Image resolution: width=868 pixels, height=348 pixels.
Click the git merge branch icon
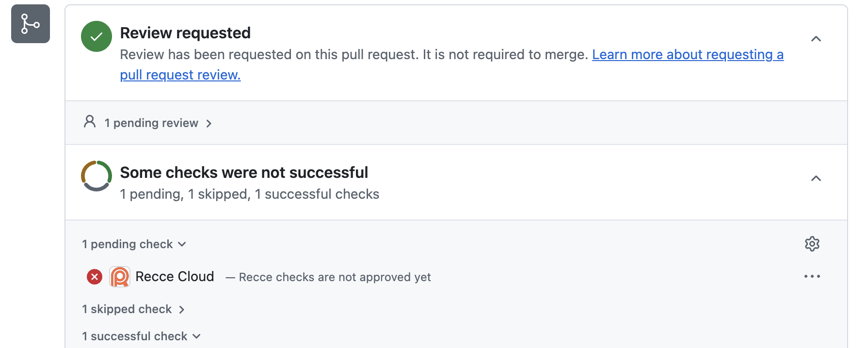tap(31, 24)
